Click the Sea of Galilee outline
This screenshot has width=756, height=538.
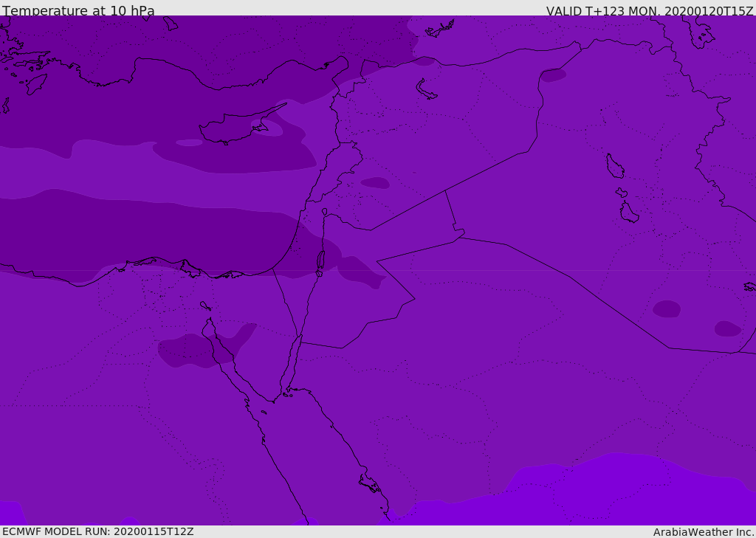pyautogui.click(x=325, y=212)
